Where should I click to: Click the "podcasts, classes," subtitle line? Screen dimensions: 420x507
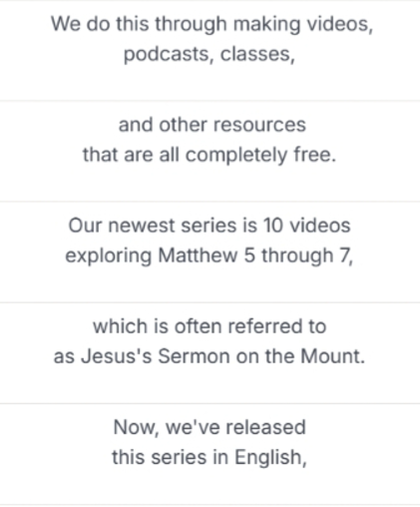(x=210, y=55)
